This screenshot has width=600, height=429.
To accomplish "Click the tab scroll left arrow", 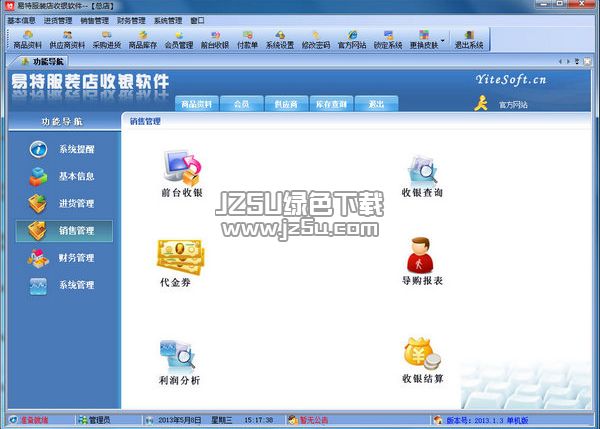I will click(560, 61).
